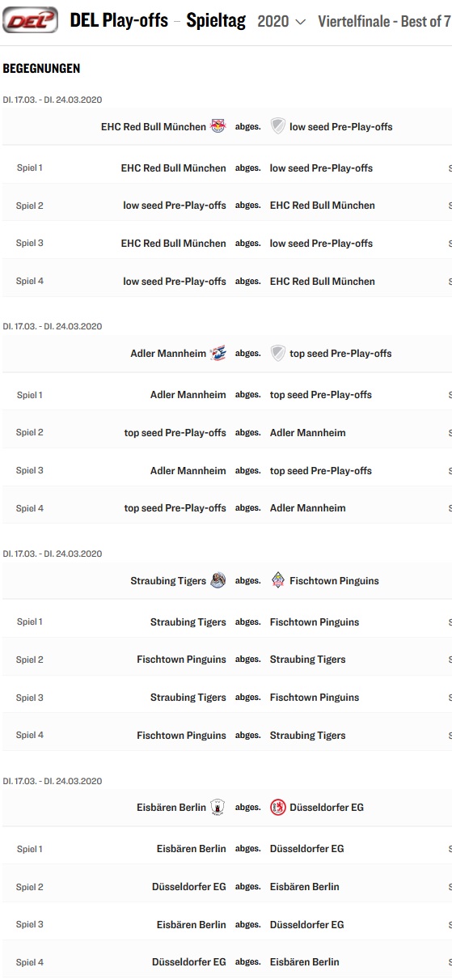This screenshot has width=452, height=980.
Task: Click Fischtown Pinguins in series header
Action: click(x=334, y=581)
